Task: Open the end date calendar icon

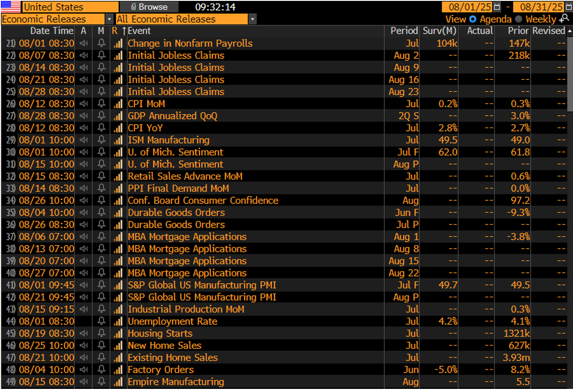Action: pos(569,7)
